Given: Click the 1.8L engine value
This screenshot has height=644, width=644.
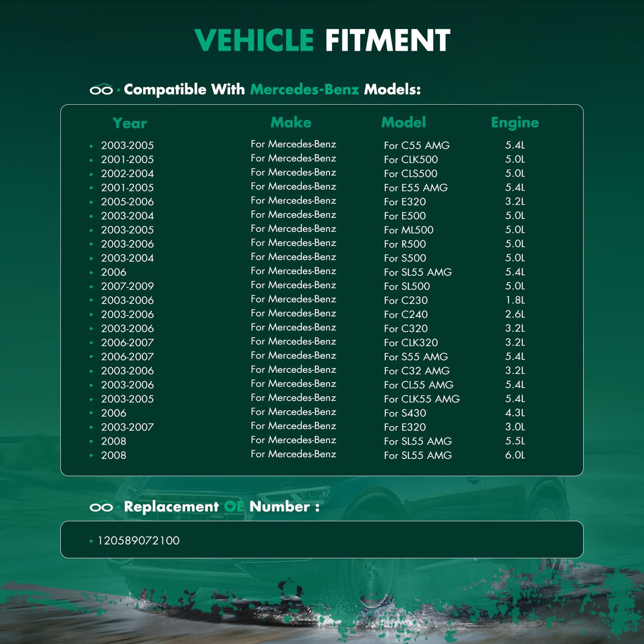Looking at the screenshot, I should (x=515, y=300).
